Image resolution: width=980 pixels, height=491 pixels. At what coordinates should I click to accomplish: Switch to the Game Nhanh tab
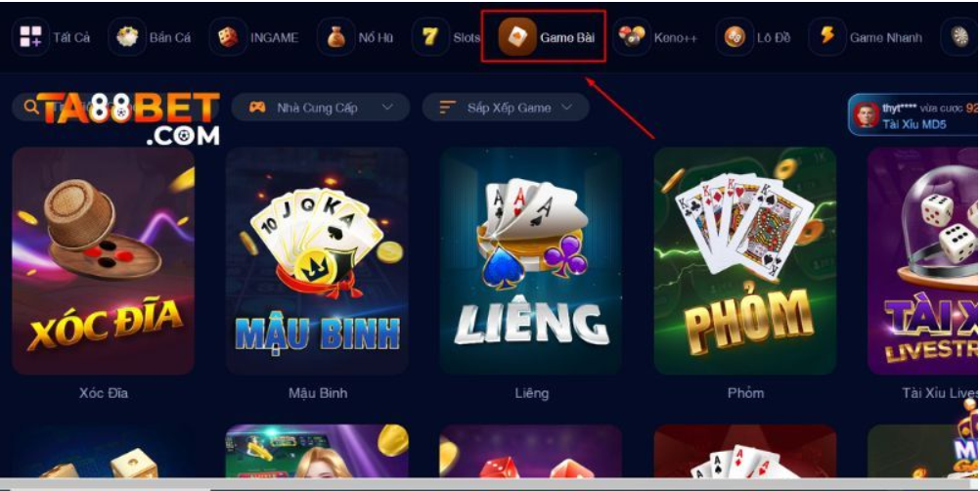[x=866, y=37]
